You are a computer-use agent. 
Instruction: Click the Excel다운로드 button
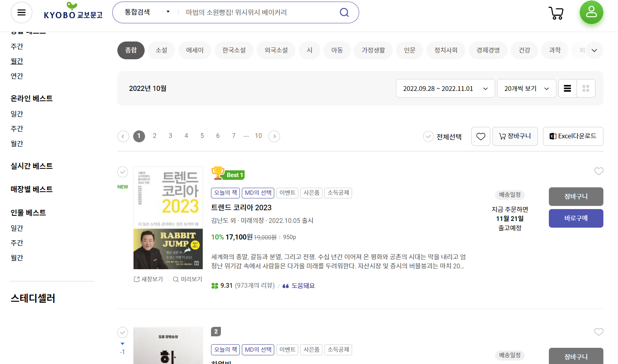573,136
